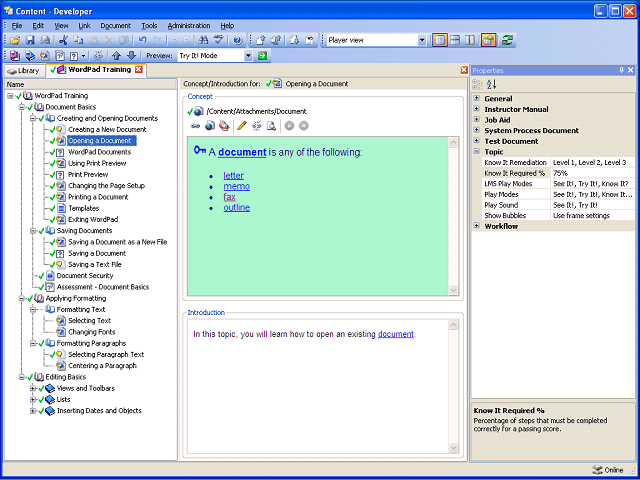Follow the 'fax' link
Image resolution: width=640 pixels, height=480 pixels.
coord(229,197)
